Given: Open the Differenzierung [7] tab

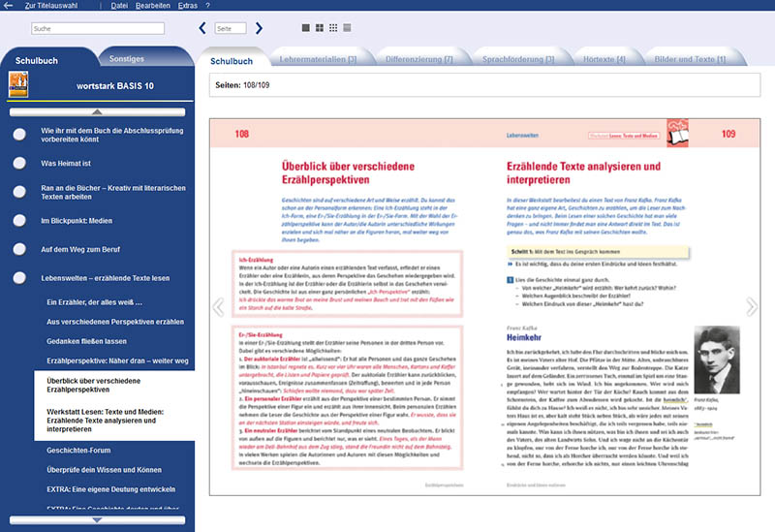Looking at the screenshot, I should tap(419, 59).
